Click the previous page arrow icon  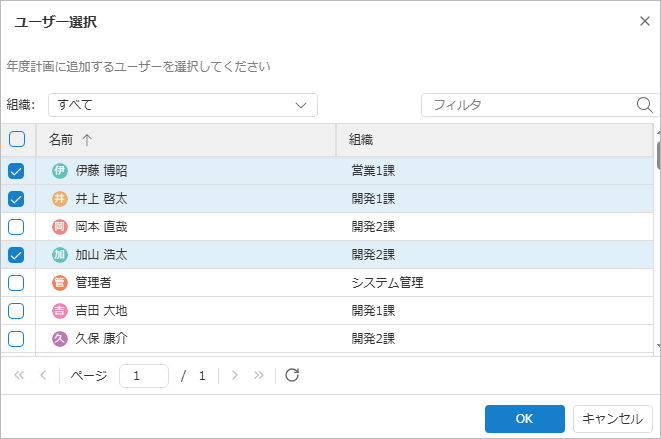[42, 375]
